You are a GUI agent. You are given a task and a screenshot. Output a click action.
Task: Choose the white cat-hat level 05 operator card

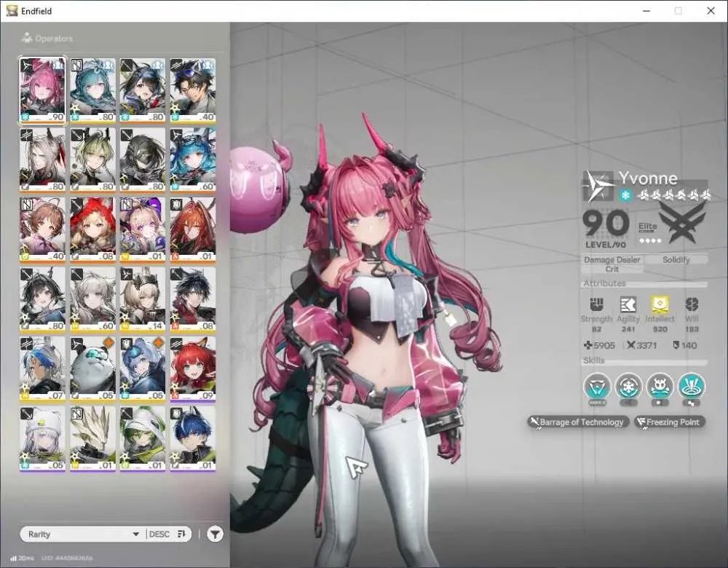coord(42,439)
